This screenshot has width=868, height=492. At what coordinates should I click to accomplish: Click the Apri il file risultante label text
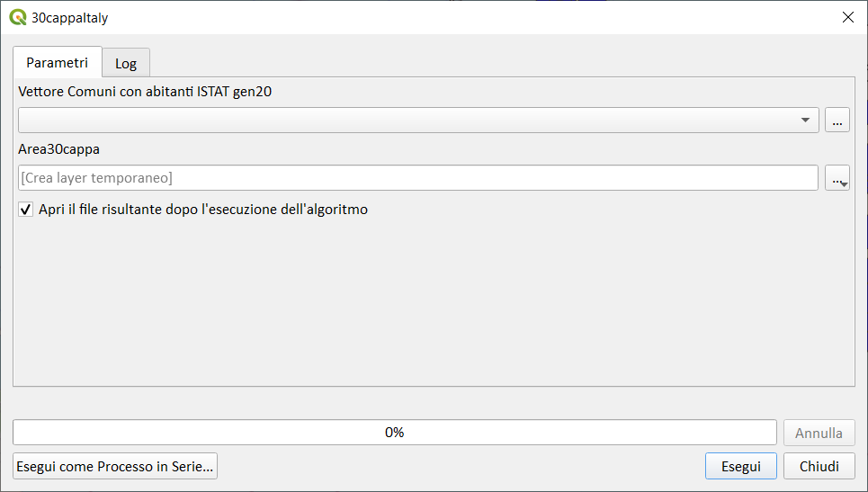coord(203,210)
